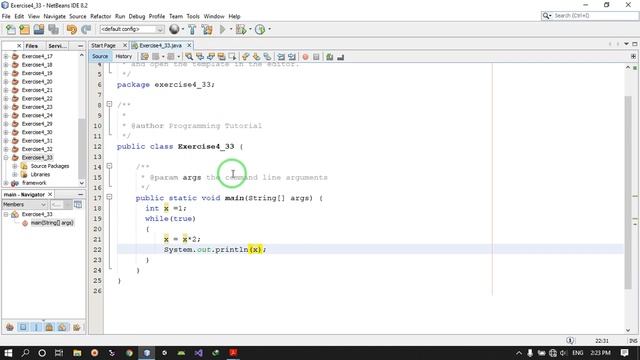Screen dimensions: 640x360
Task: Open the Tools menu
Action: (x=193, y=16)
